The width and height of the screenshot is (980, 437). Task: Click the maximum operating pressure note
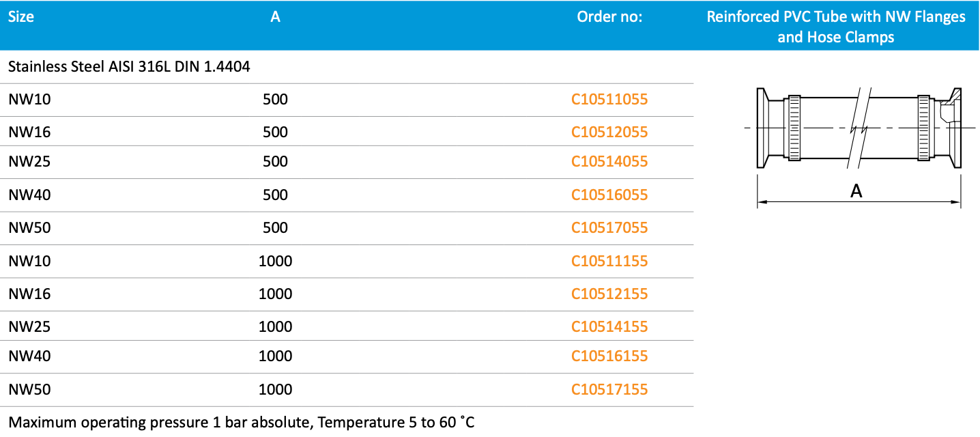point(241,423)
